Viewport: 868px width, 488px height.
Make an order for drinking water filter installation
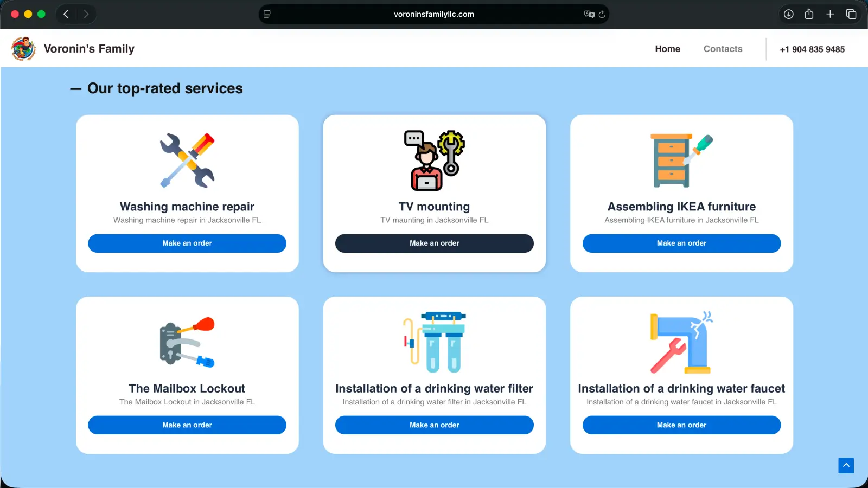click(x=435, y=425)
